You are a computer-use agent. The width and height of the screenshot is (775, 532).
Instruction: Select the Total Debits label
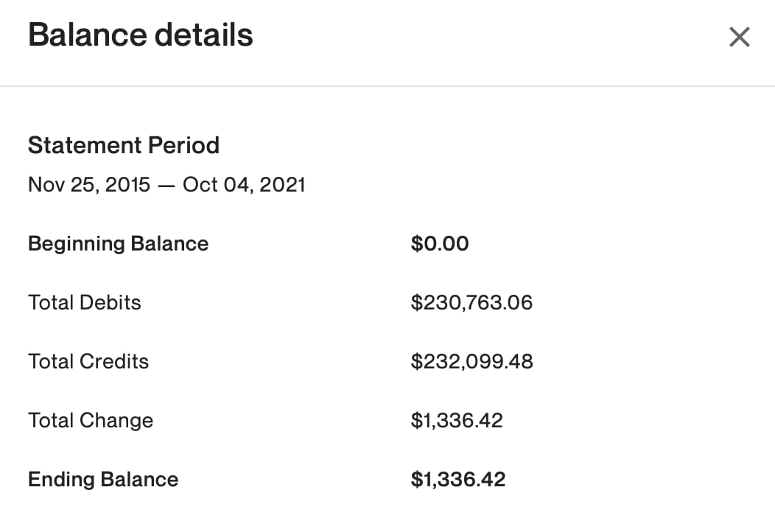click(85, 303)
